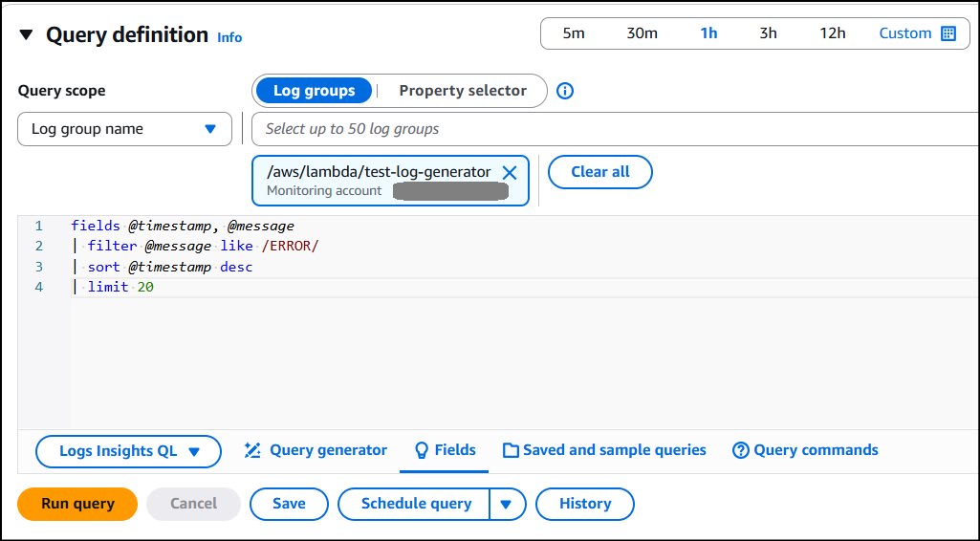This screenshot has height=541, width=980.
Task: Open the Log group name dropdown
Action: [x=124, y=129]
